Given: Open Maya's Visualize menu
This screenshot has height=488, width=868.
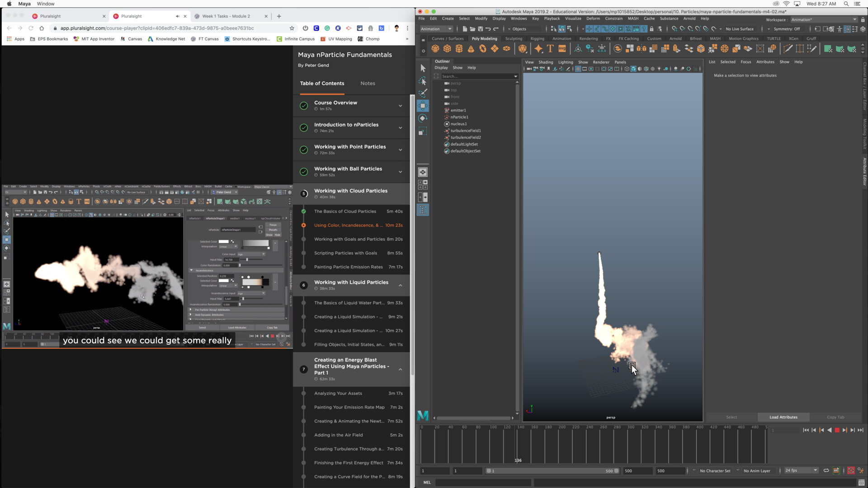Looking at the screenshot, I should tap(573, 19).
